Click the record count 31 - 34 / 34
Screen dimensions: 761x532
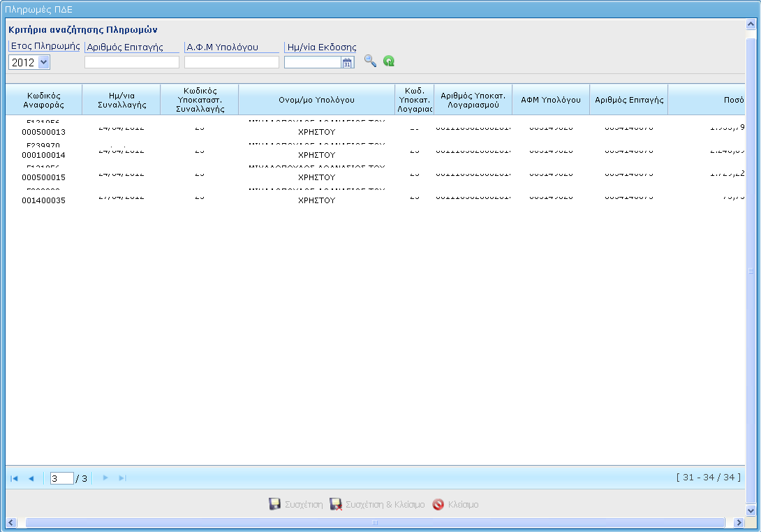pos(709,478)
